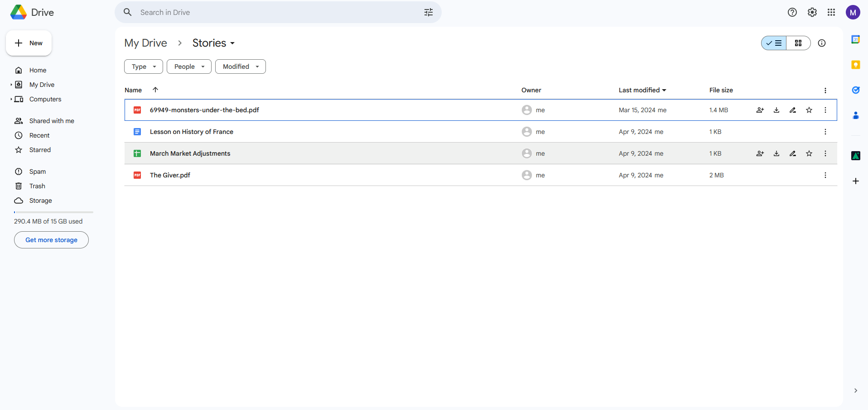Download the monsters-under-the-bed PDF
Viewport: 868px width, 410px height.
coord(776,110)
